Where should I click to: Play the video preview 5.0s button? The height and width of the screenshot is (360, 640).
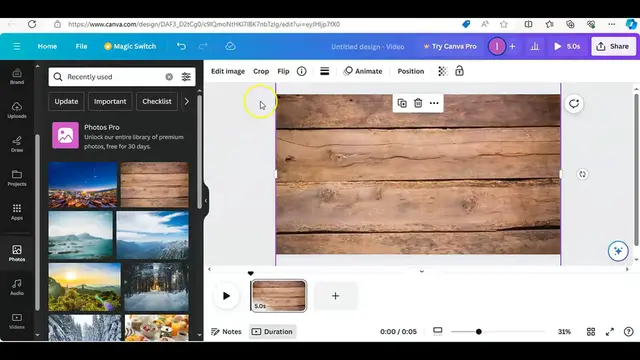pos(567,47)
